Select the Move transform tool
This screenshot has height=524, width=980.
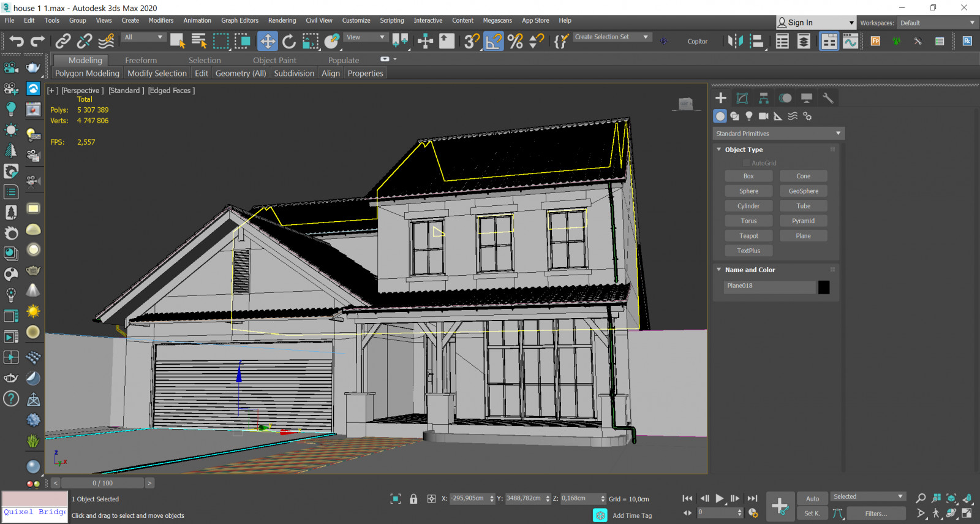pos(268,41)
